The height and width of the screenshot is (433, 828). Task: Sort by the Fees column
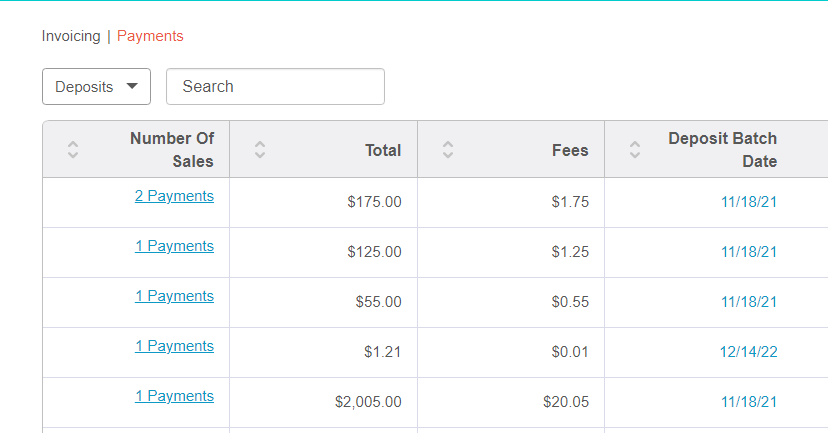click(448, 150)
